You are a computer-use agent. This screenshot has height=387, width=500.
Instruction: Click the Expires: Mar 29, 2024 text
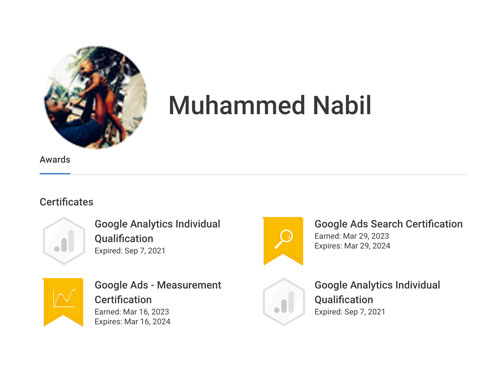tap(352, 246)
